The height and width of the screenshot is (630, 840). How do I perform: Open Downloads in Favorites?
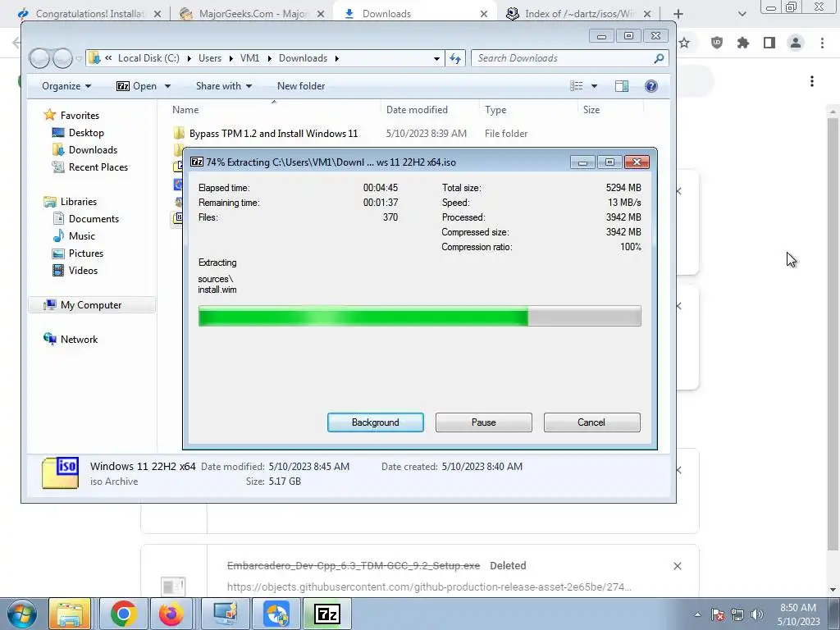pyautogui.click(x=93, y=150)
